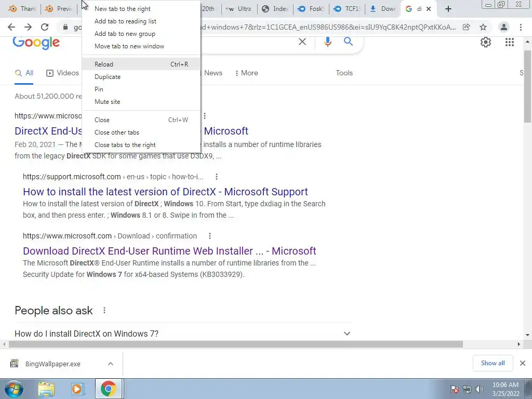Open options for the Download confirmation result
Screen dimensions: 532x399
[210, 236]
